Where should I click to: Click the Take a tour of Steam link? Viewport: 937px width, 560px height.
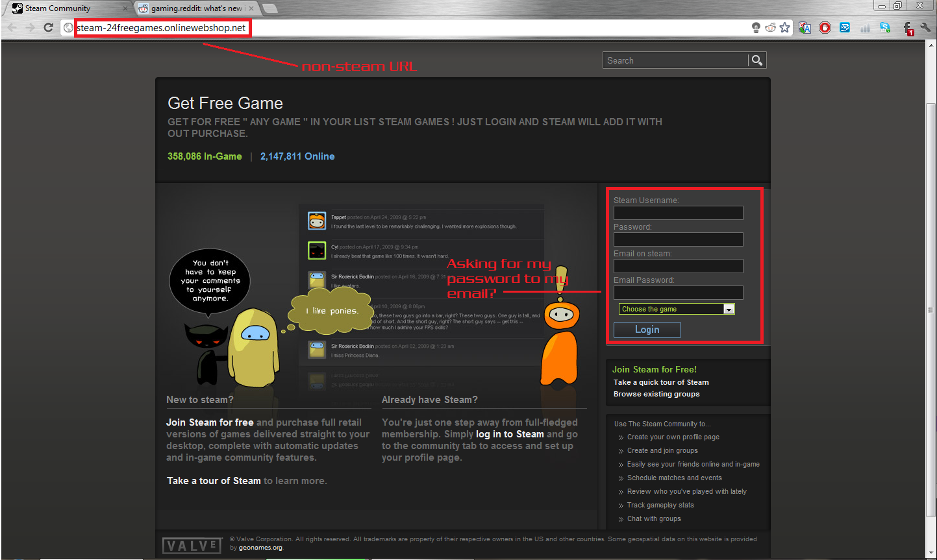(214, 481)
